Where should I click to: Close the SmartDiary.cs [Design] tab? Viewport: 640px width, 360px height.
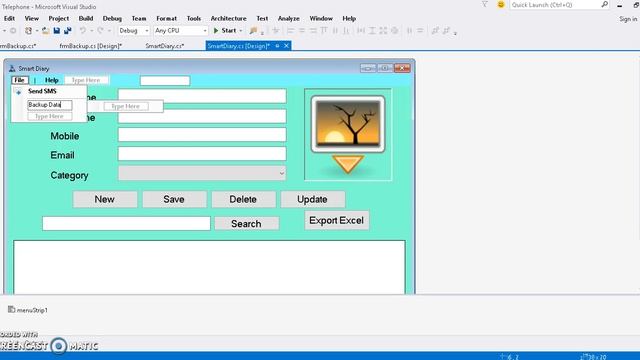pos(286,46)
